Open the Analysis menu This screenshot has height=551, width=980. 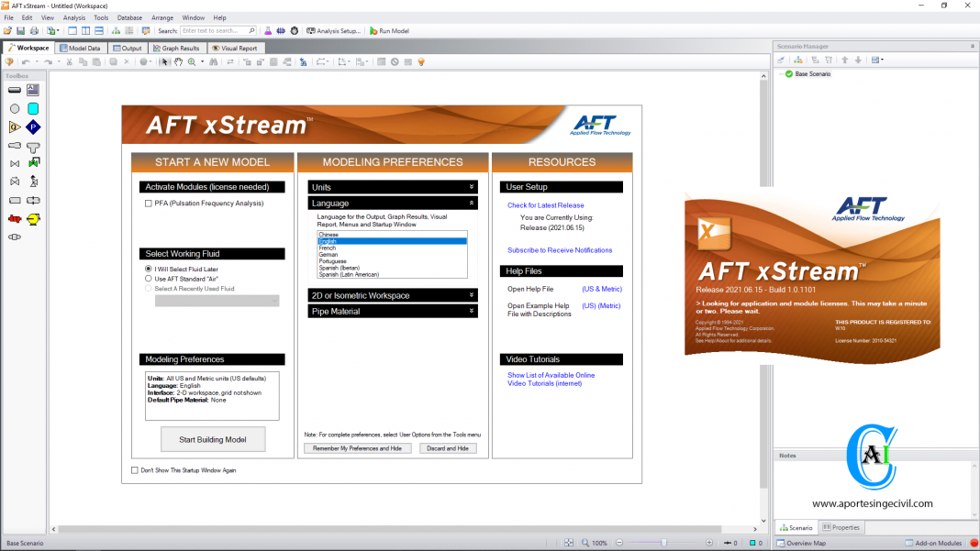click(x=73, y=17)
